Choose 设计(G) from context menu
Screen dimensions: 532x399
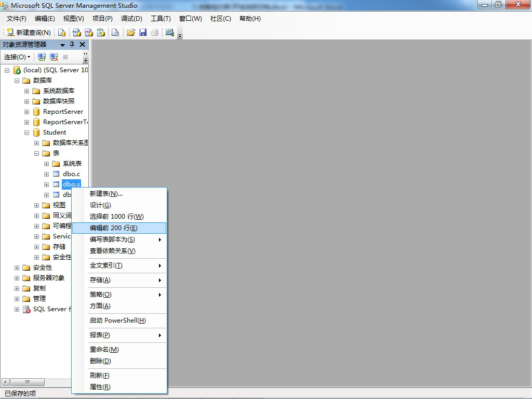click(119, 205)
